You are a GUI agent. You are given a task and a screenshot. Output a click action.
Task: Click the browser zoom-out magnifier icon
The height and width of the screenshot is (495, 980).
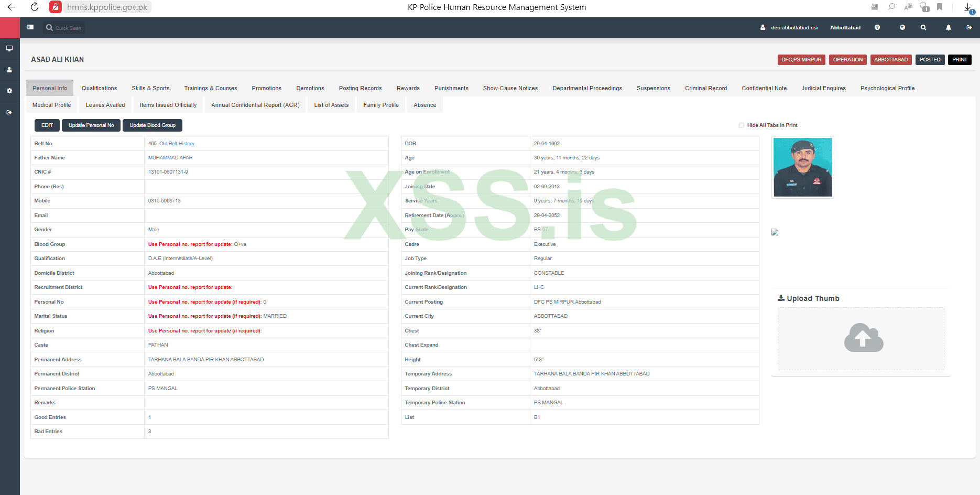tap(891, 7)
